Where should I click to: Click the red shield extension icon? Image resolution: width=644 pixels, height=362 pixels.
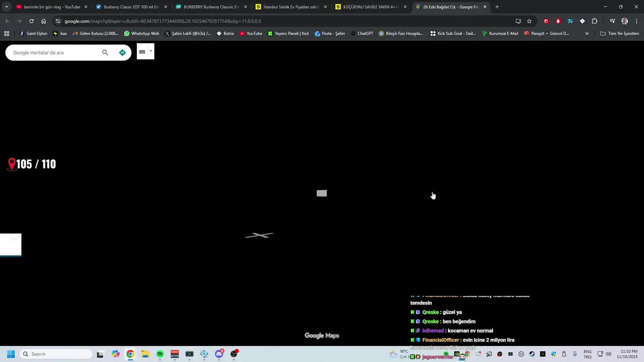point(558,21)
